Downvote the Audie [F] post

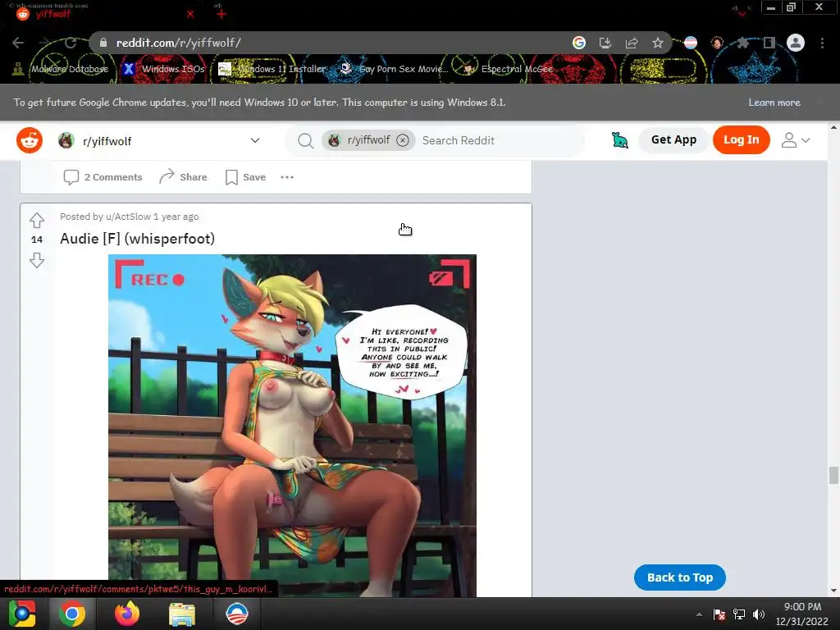(36, 260)
